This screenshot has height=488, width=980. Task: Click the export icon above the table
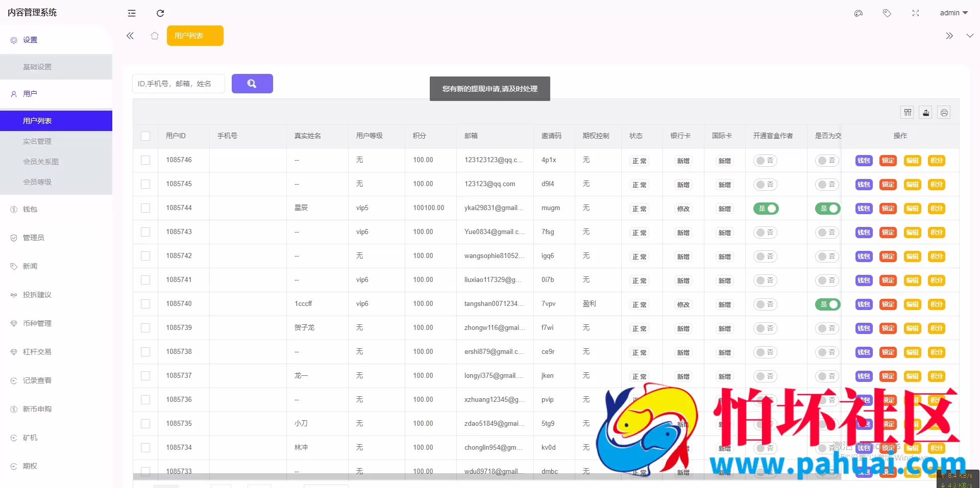point(926,113)
